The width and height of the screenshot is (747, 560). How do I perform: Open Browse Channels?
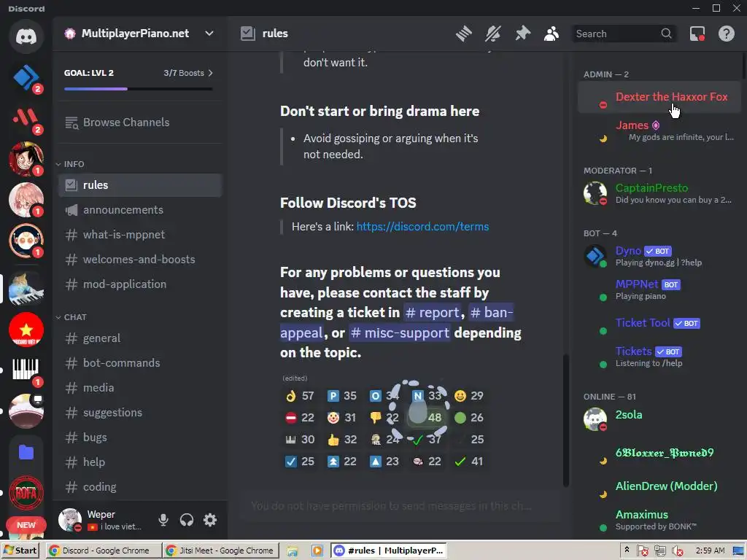pos(139,122)
